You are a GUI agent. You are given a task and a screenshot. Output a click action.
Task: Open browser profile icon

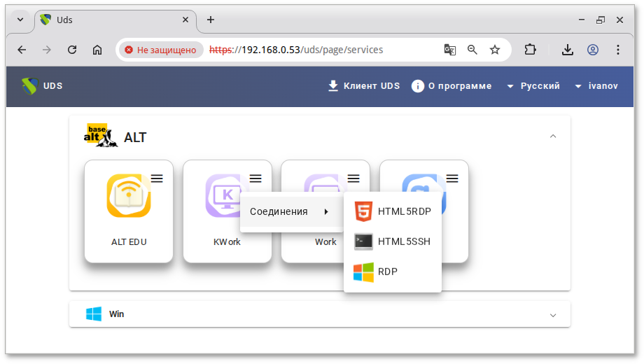point(593,50)
